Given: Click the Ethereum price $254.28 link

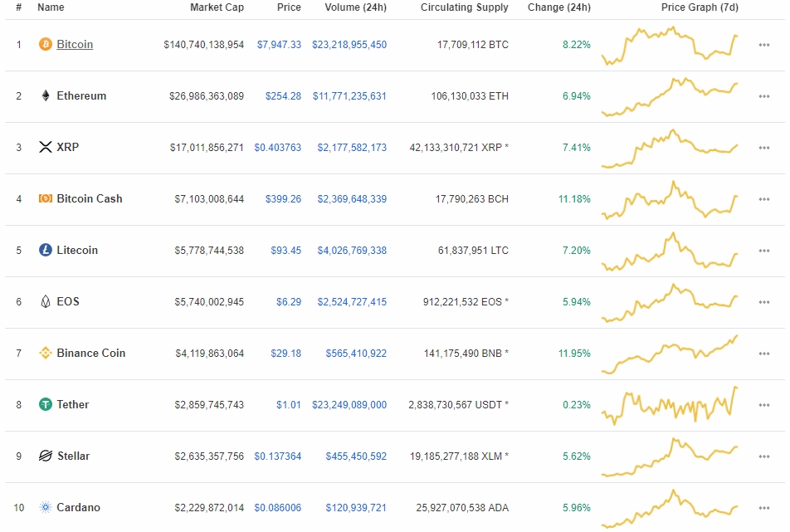Looking at the screenshot, I should click(x=285, y=96).
